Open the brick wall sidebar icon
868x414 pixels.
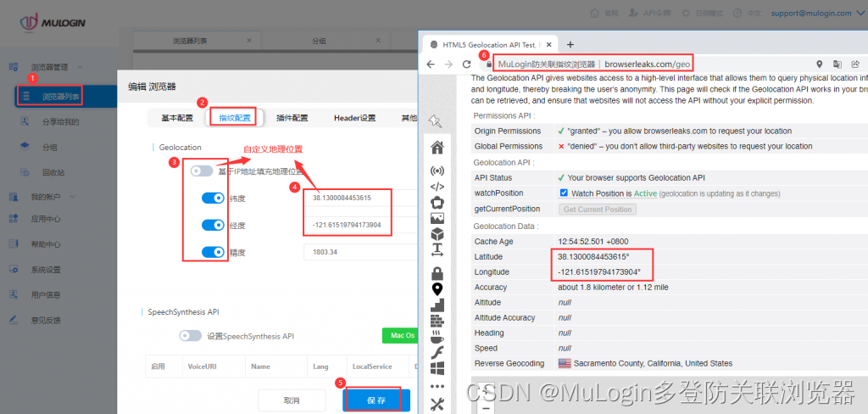[x=437, y=321]
